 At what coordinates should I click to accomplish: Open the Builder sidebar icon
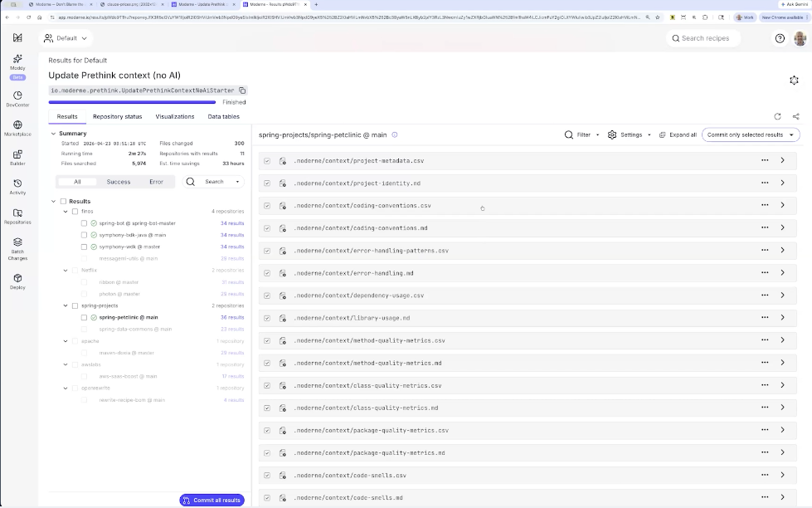coord(17,158)
